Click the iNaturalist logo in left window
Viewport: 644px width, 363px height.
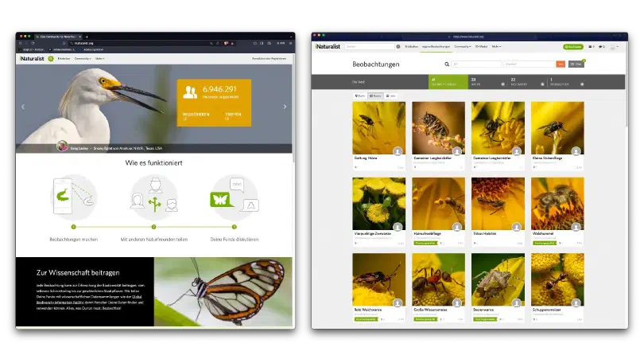pos(32,59)
